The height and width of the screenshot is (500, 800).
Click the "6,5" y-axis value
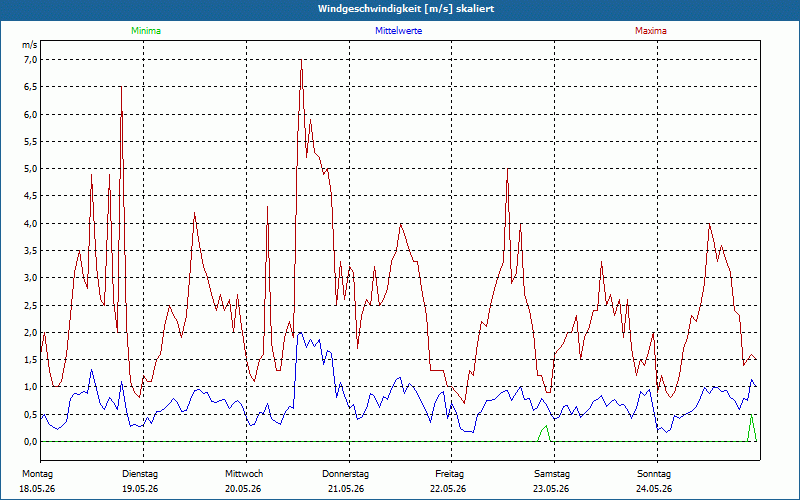[31, 87]
